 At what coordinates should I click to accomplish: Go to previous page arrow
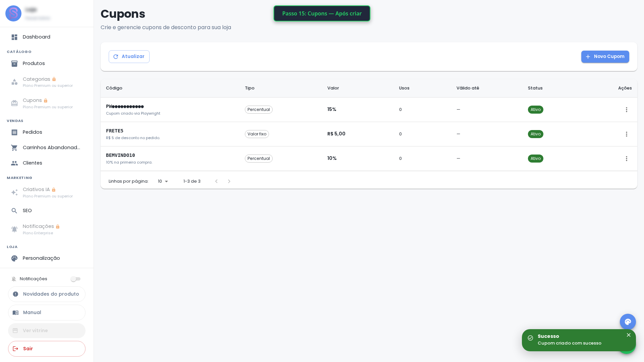pyautogui.click(x=216, y=181)
